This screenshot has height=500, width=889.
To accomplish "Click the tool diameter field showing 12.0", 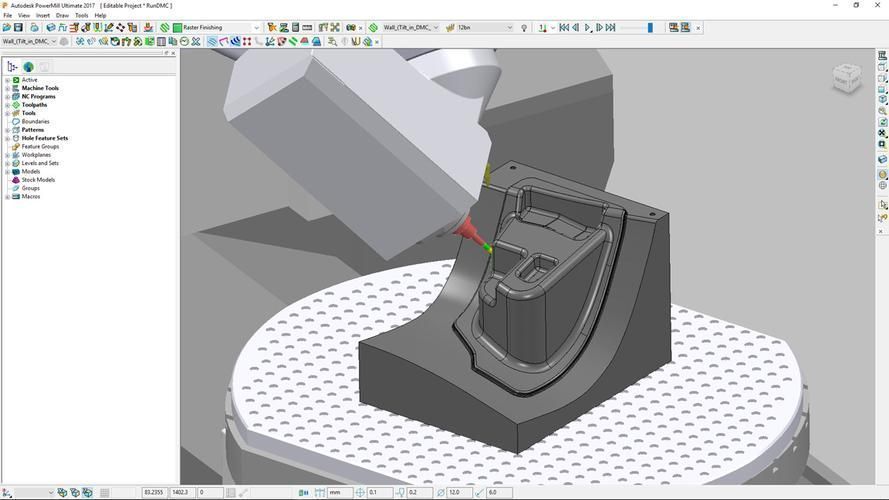I will click(460, 493).
